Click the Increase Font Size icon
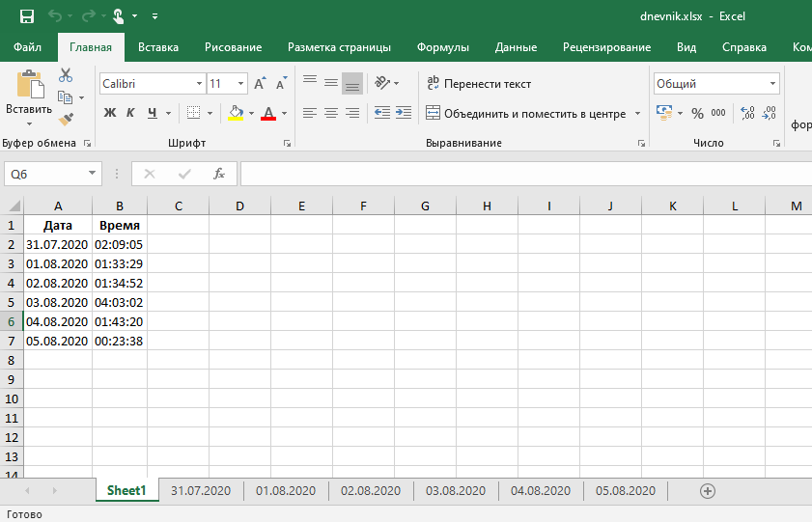This screenshot has height=522, width=812. [x=260, y=84]
